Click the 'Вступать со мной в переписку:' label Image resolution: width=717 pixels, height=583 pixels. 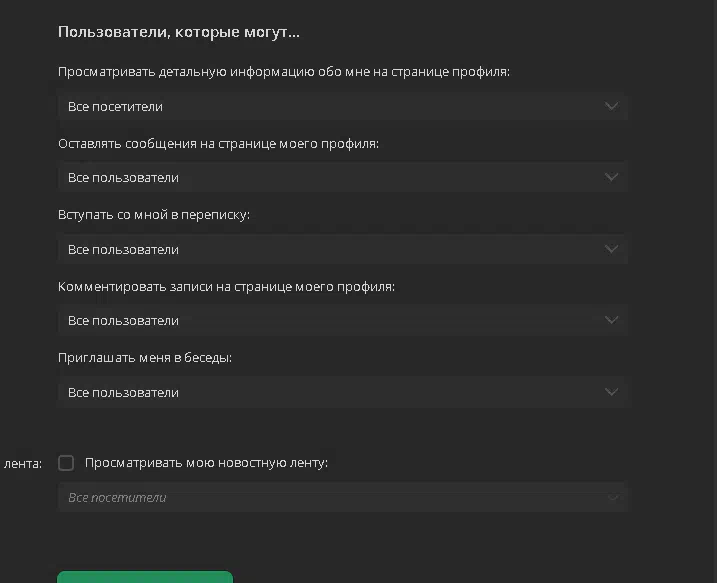[154, 214]
